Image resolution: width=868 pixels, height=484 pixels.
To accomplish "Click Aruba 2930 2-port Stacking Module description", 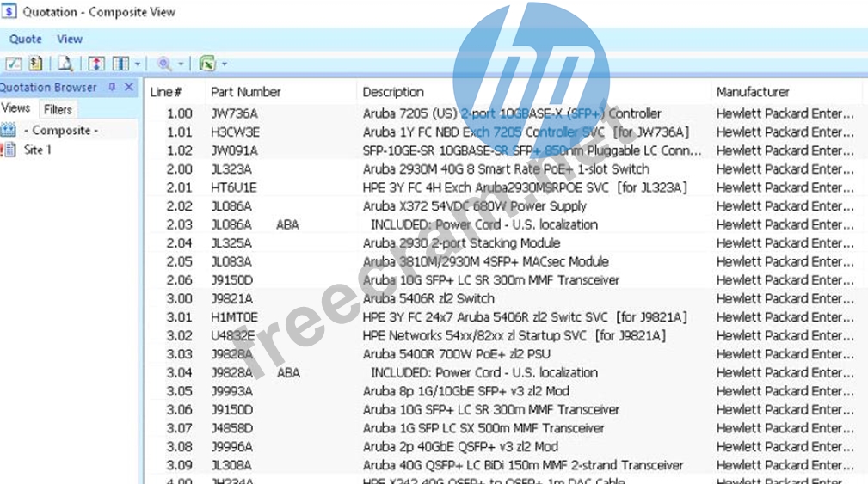I will pyautogui.click(x=461, y=243).
